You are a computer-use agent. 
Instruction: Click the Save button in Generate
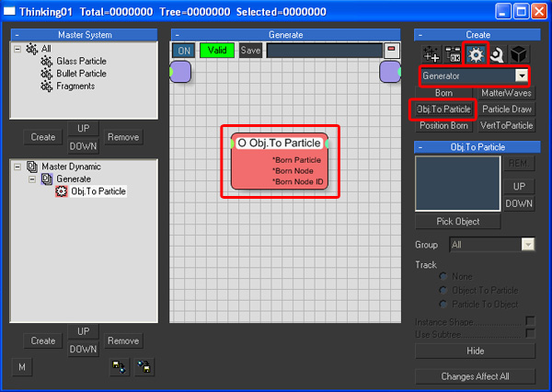pyautogui.click(x=250, y=51)
